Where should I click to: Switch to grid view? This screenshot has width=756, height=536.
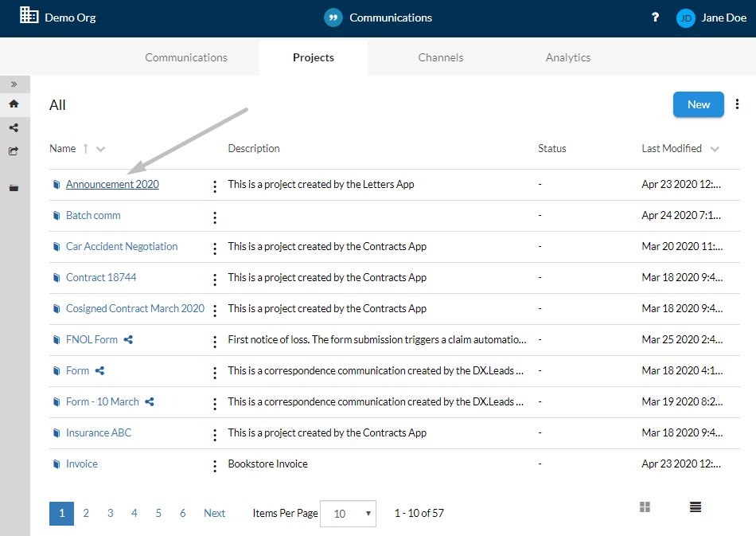[645, 507]
